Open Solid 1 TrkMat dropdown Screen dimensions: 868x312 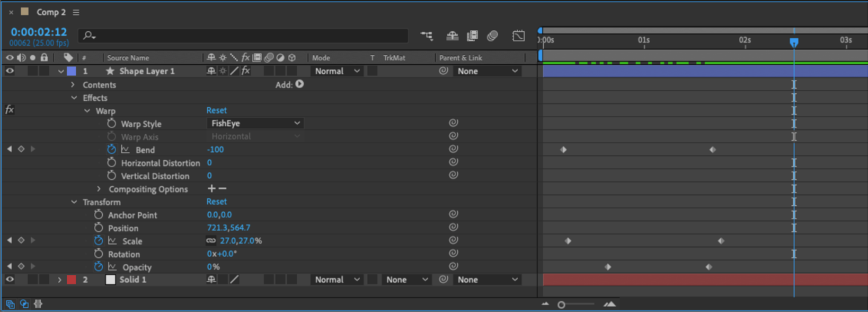coord(406,279)
